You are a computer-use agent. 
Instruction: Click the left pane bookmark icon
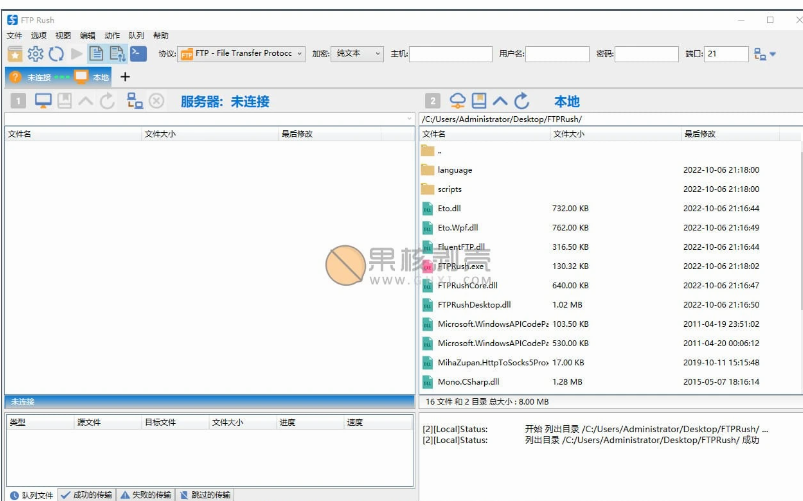(65, 101)
